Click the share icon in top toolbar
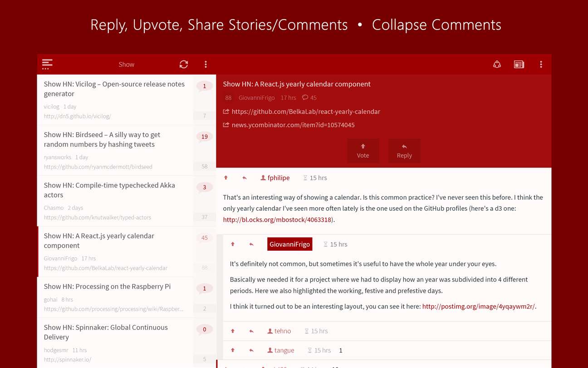 (x=497, y=65)
